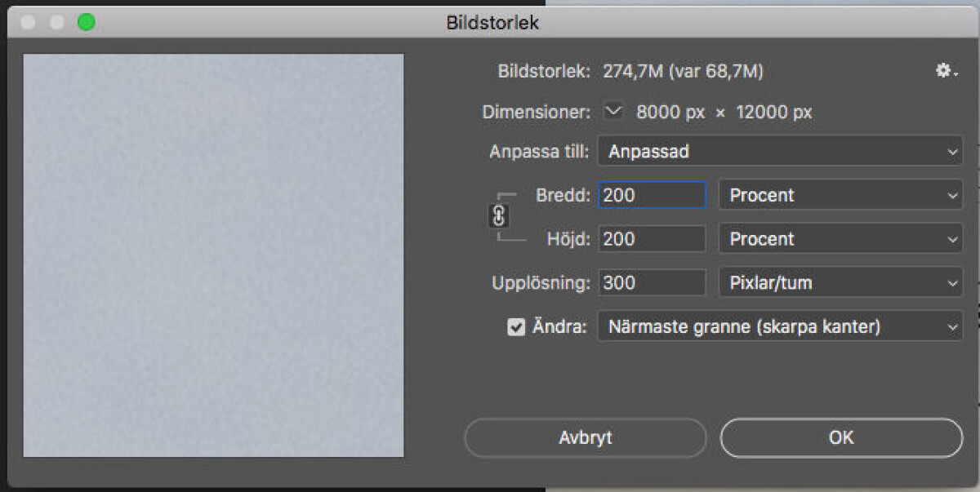Click the Upplösning label
This screenshot has width=980, height=492.
coord(541,284)
